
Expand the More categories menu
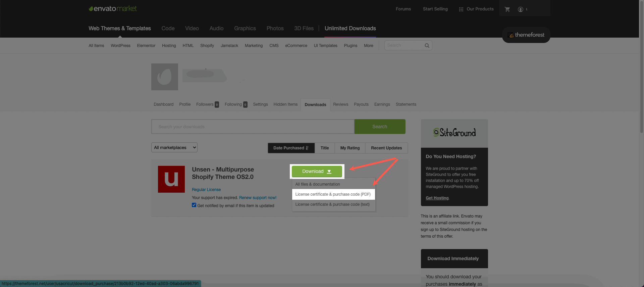tap(369, 46)
